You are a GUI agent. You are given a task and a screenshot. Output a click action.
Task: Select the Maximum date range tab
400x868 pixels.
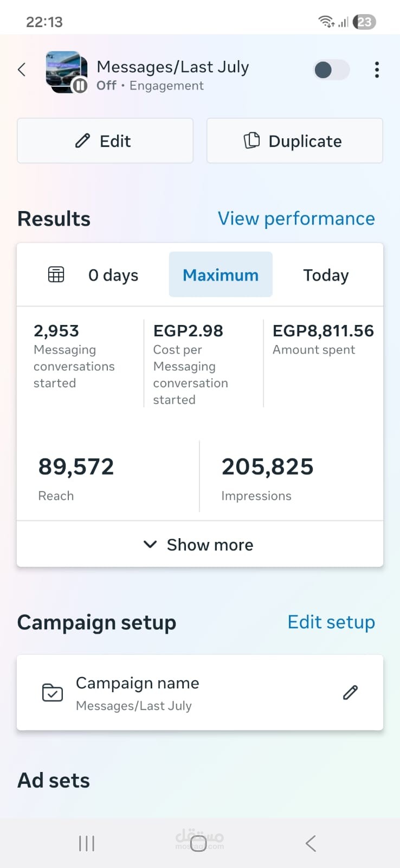tap(221, 275)
